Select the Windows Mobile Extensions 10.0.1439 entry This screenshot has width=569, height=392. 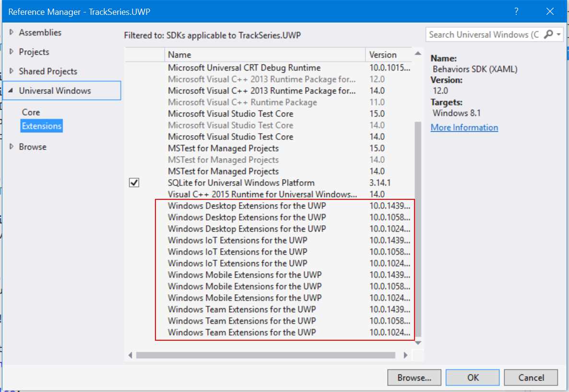(245, 275)
